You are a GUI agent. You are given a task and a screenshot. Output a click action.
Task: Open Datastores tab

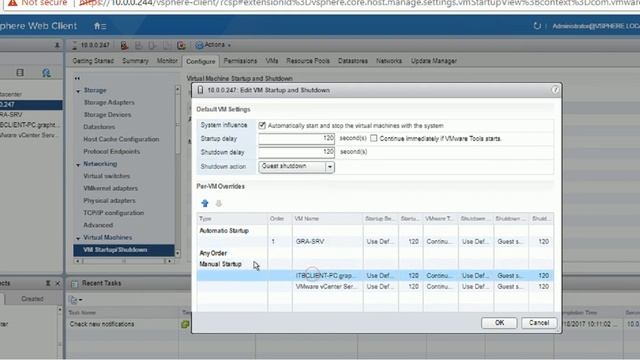(x=353, y=61)
